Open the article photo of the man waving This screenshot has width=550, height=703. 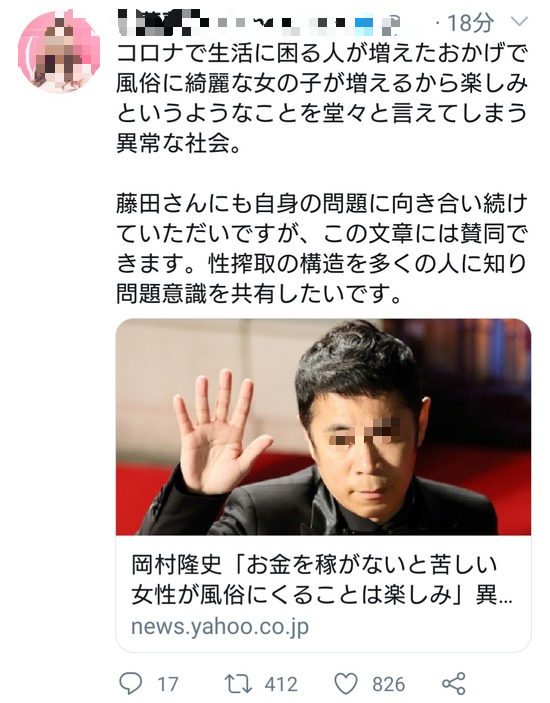pos(323,427)
